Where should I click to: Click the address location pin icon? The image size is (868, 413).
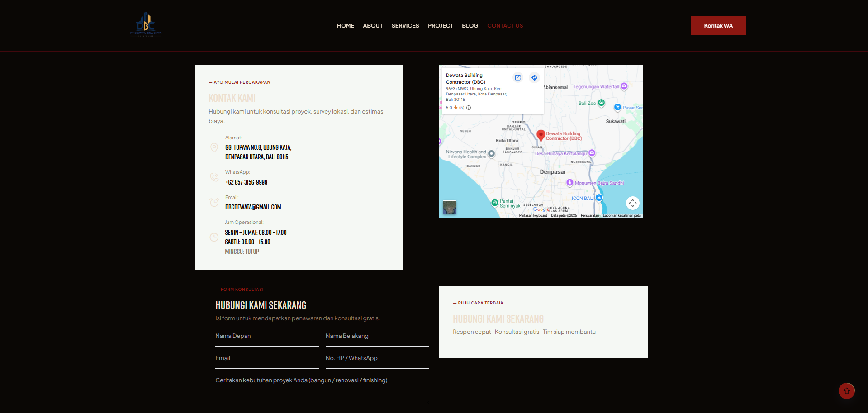(214, 147)
